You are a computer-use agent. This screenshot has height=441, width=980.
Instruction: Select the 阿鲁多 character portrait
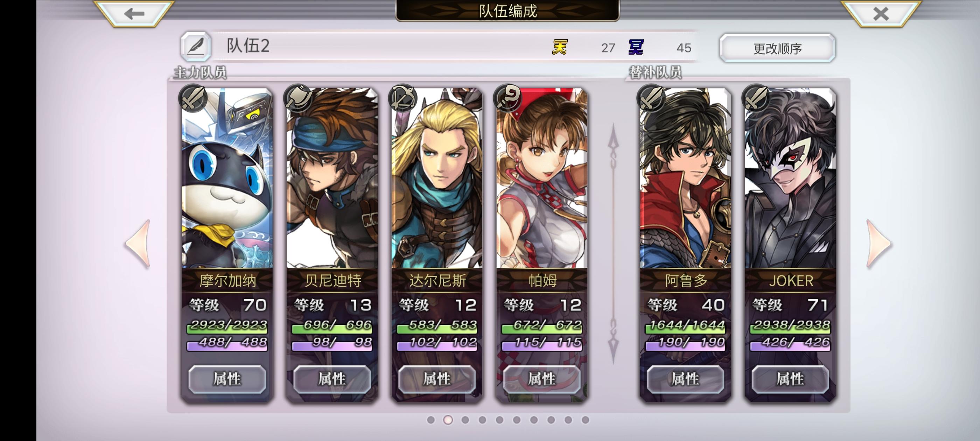coord(685,178)
